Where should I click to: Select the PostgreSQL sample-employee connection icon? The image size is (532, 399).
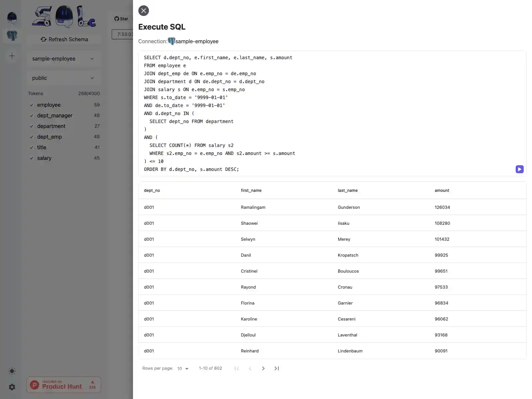(x=12, y=36)
